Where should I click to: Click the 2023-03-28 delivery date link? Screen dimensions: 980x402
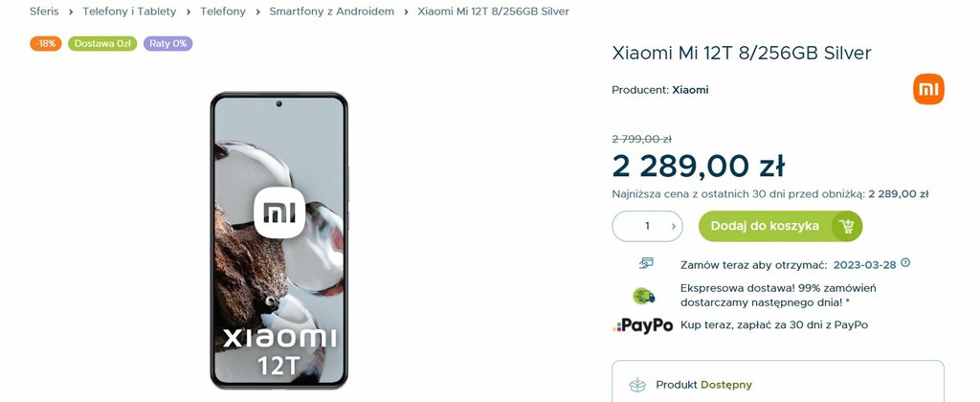(x=864, y=264)
